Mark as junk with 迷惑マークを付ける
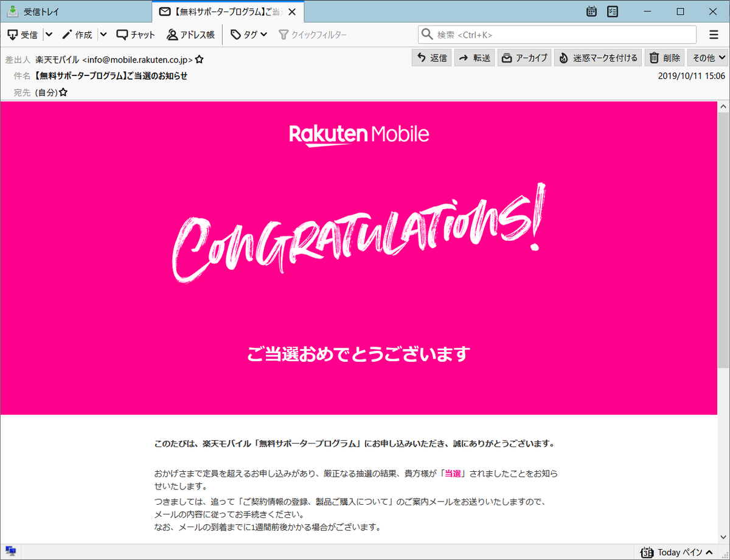Viewport: 730px width, 560px height. coord(598,58)
